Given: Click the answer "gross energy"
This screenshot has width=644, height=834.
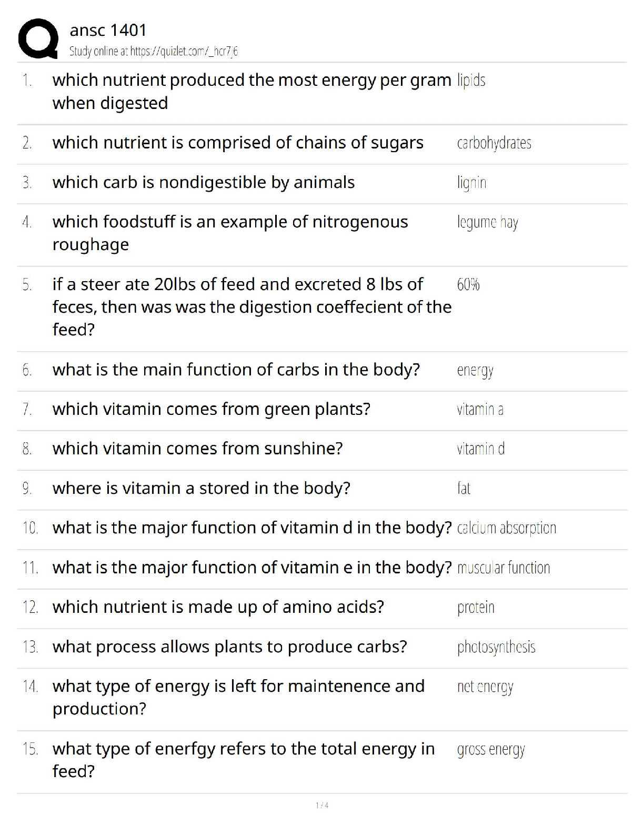Looking at the screenshot, I should (491, 749).
